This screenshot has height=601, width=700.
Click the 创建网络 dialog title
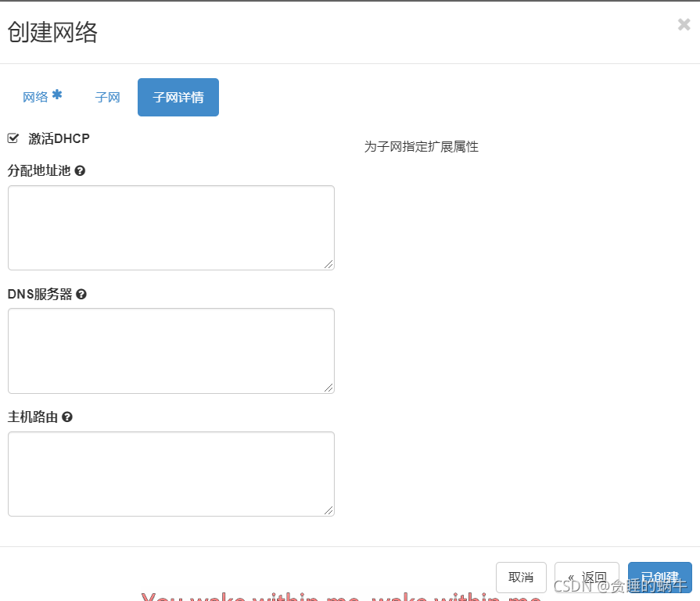point(52,32)
